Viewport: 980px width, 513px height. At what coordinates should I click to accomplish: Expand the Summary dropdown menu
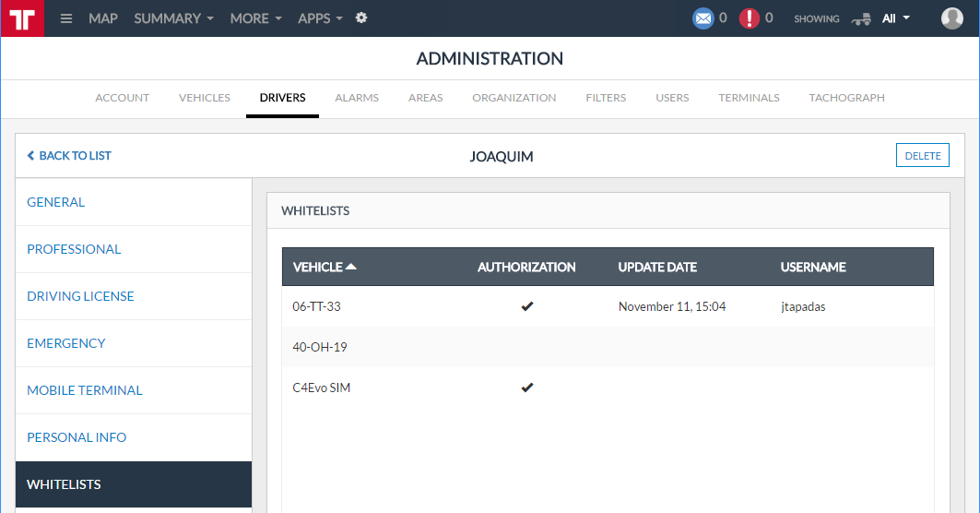[173, 18]
